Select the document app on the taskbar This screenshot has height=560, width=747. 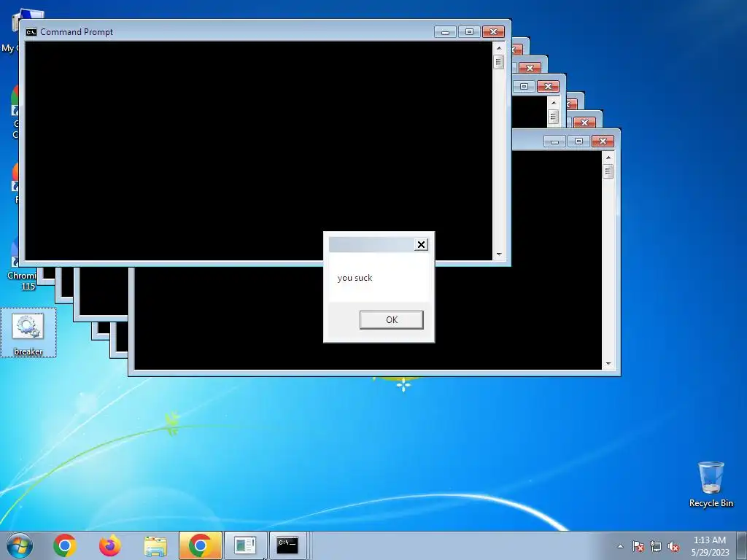(x=245, y=545)
